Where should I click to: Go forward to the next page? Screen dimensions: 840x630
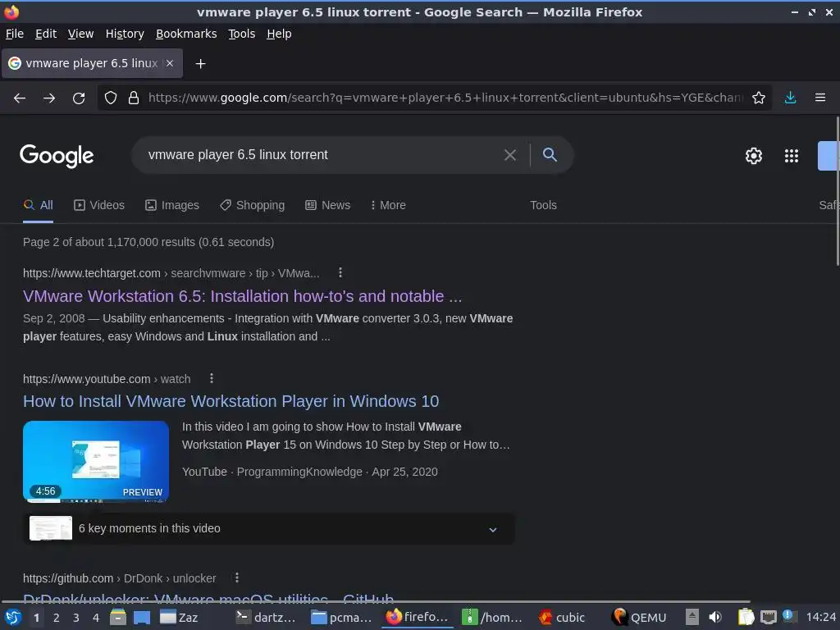coord(49,98)
